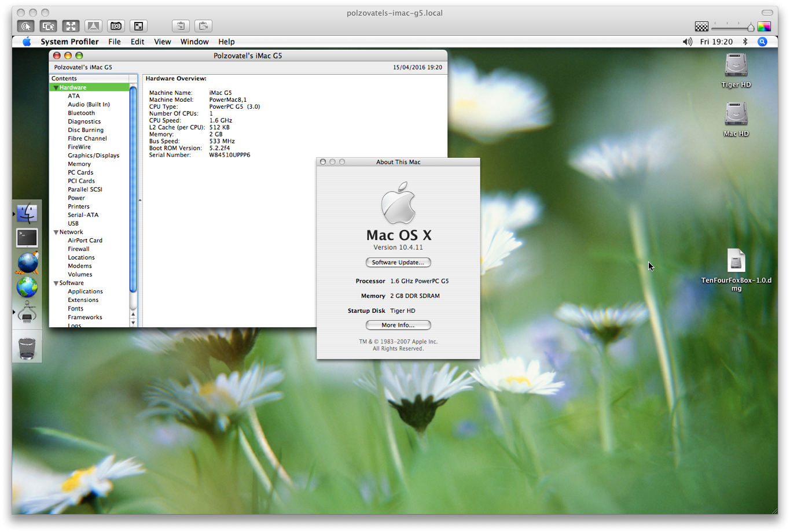
Task: Click the Spotlight search icon
Action: coord(762,42)
